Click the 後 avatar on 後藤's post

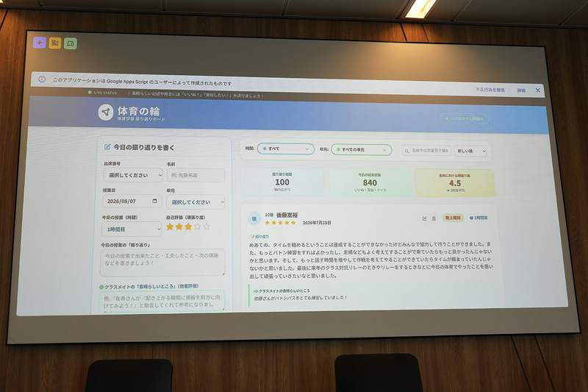[254, 218]
